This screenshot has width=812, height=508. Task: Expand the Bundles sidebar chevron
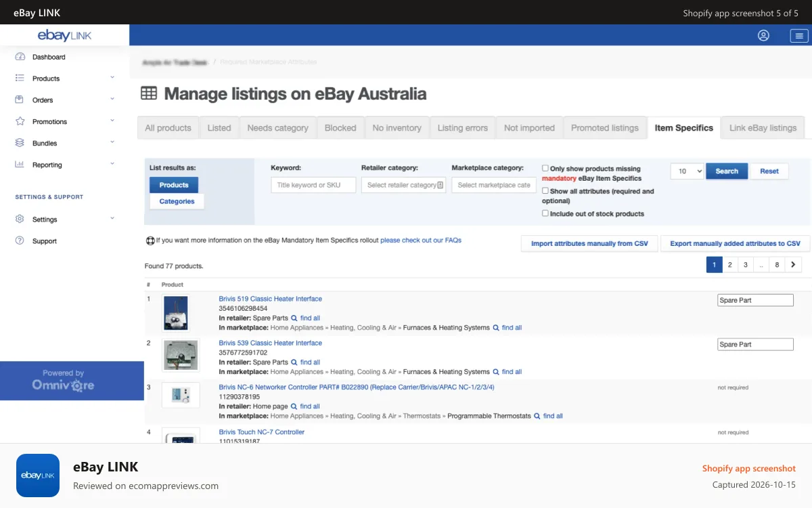[x=112, y=142]
